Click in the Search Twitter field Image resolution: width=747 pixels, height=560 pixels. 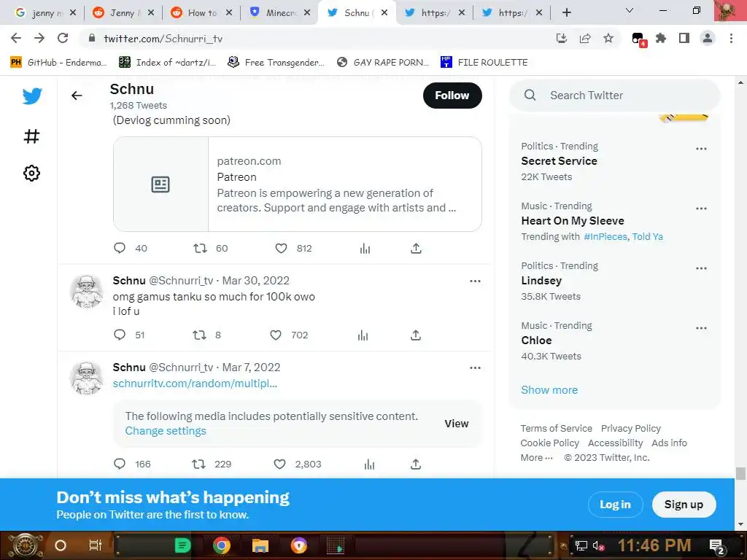point(614,96)
